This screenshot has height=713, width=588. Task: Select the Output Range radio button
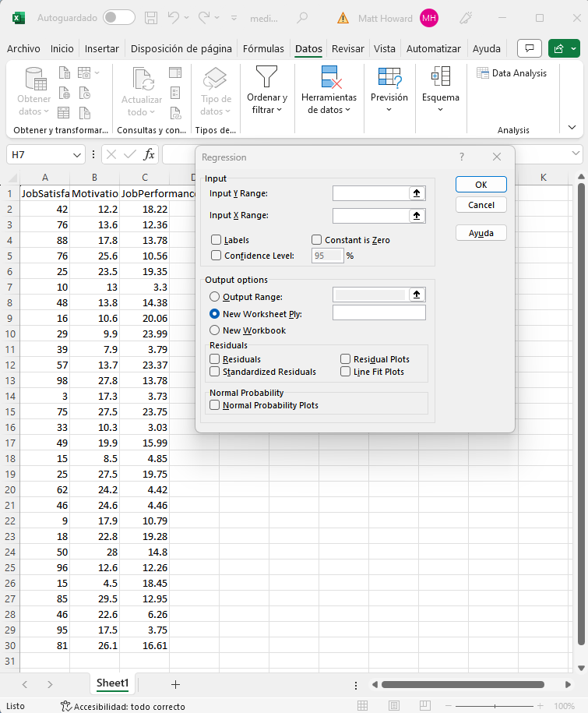[x=215, y=297]
